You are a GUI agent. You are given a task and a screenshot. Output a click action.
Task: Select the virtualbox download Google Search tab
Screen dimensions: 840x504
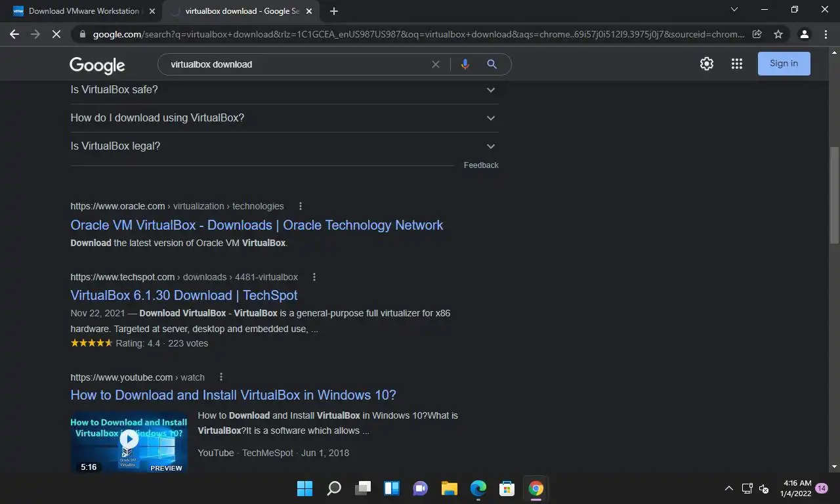(x=242, y=11)
